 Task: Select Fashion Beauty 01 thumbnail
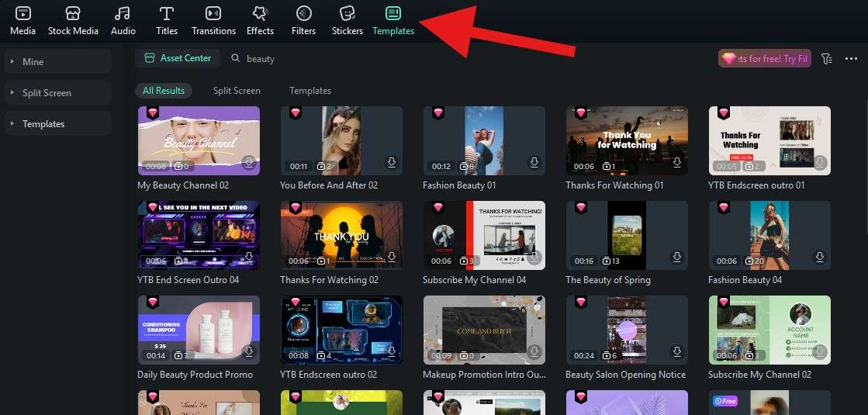coord(484,140)
